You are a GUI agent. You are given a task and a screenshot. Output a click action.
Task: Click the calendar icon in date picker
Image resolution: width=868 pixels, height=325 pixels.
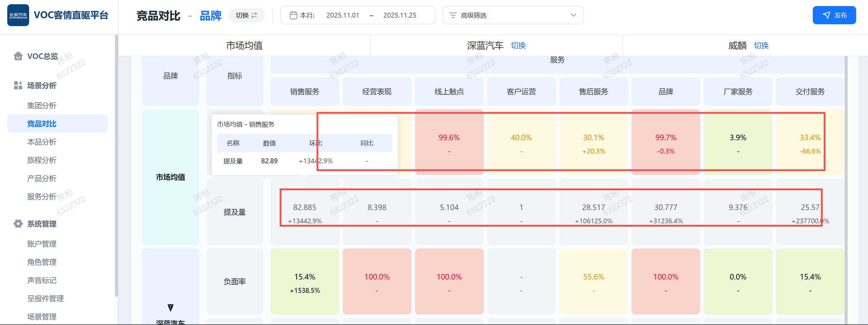pos(293,15)
